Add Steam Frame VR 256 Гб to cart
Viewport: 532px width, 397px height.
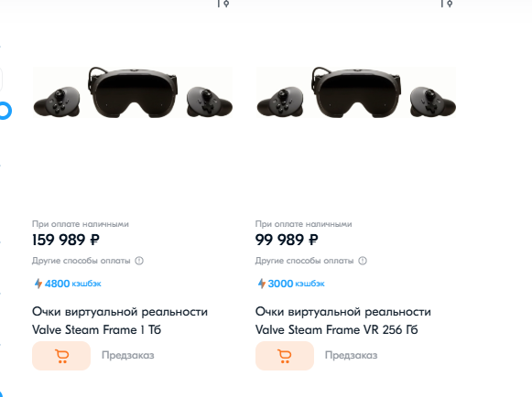pos(285,356)
